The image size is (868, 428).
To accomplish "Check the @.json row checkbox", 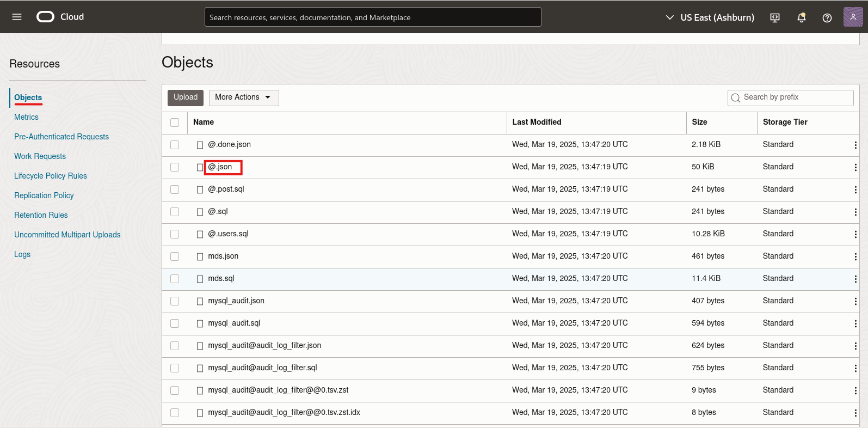I will (175, 167).
